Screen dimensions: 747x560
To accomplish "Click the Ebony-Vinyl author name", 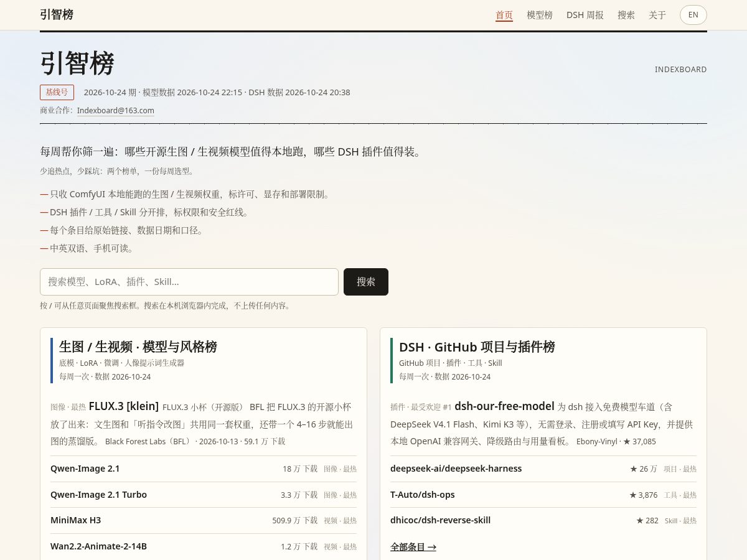I will click(x=597, y=442).
